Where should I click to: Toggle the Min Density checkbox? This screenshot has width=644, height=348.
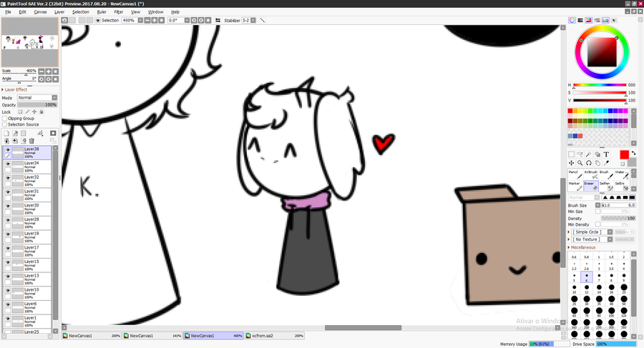598,224
